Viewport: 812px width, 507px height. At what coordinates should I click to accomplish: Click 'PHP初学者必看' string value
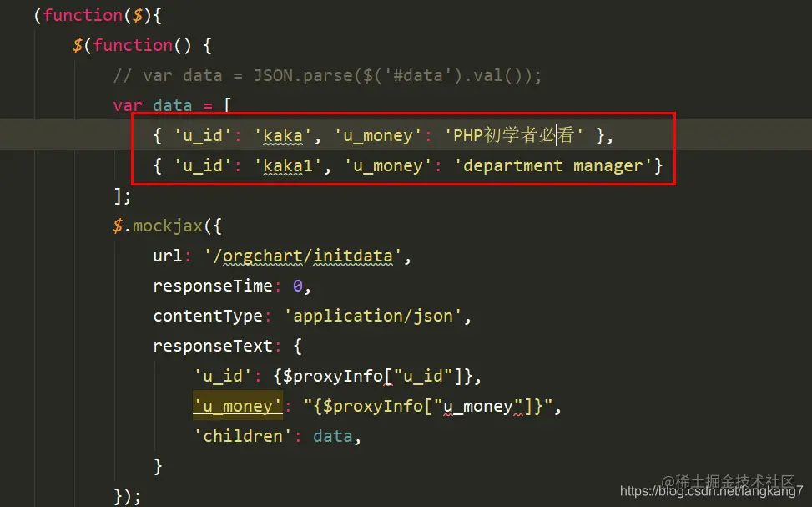pyautogui.click(x=514, y=135)
